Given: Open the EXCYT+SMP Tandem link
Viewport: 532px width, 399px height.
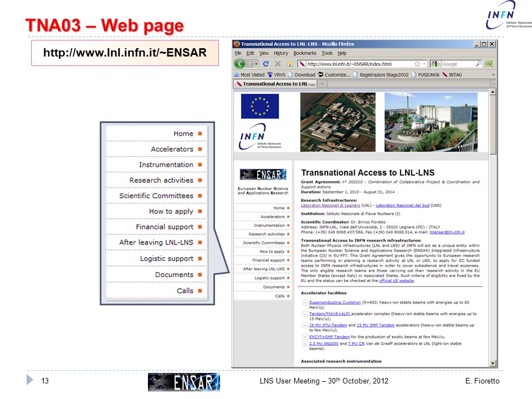Looking at the screenshot, I should pos(329,337).
